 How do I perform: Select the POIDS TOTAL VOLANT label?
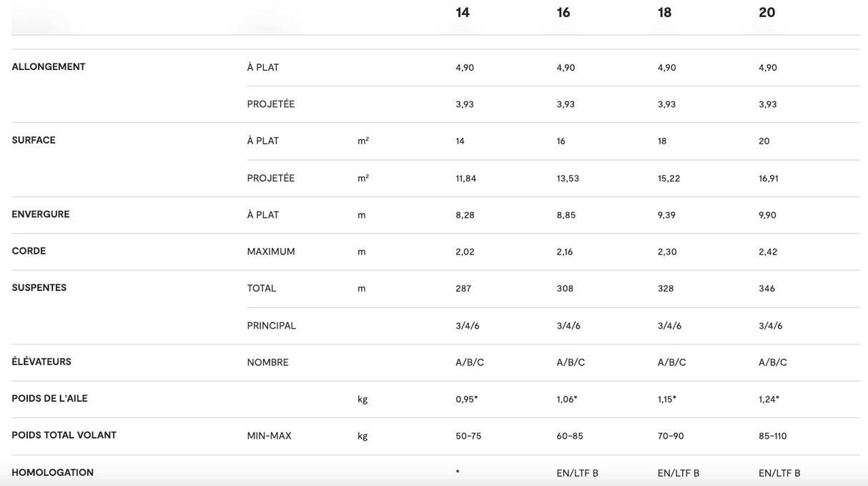coord(64,435)
